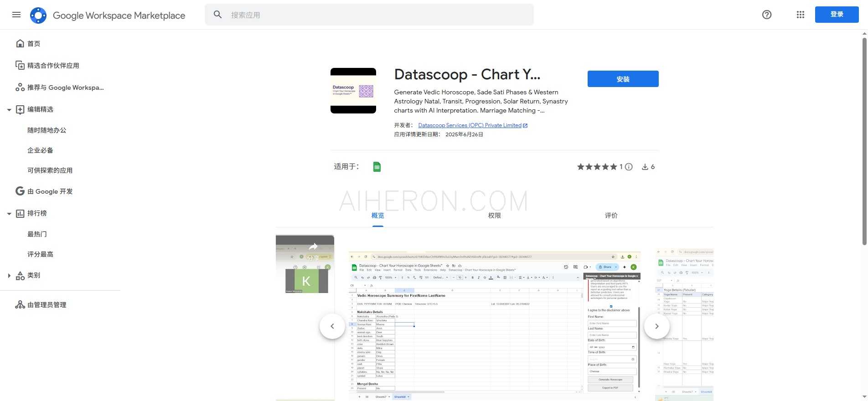Collapse the 编辑精选 section
Image resolution: width=868 pixels, height=401 pixels.
point(9,110)
